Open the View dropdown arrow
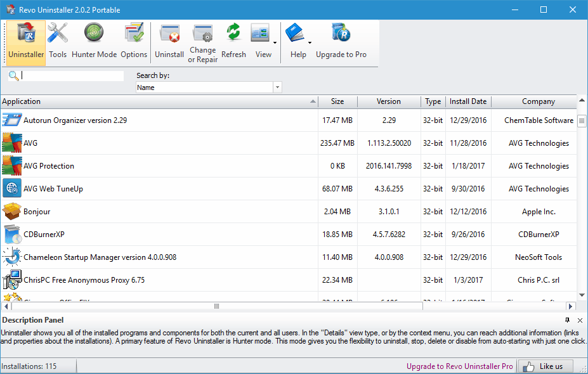588x374 pixels. pyautogui.click(x=275, y=42)
